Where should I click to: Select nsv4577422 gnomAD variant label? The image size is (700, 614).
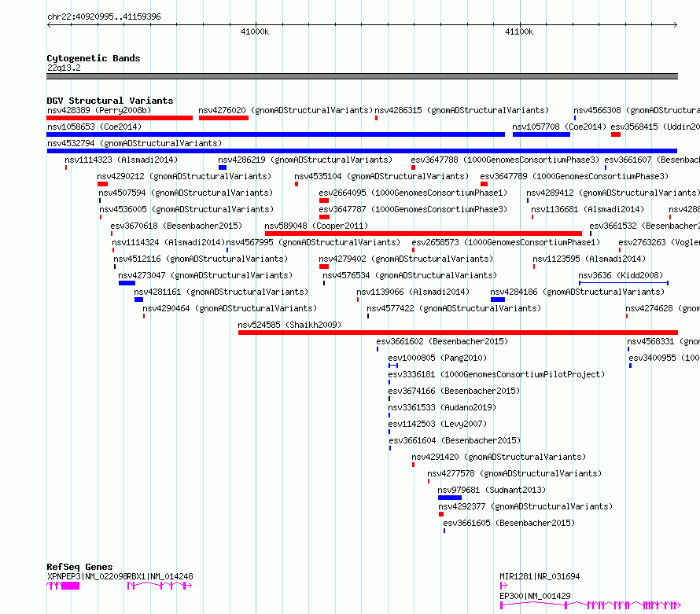(454, 308)
